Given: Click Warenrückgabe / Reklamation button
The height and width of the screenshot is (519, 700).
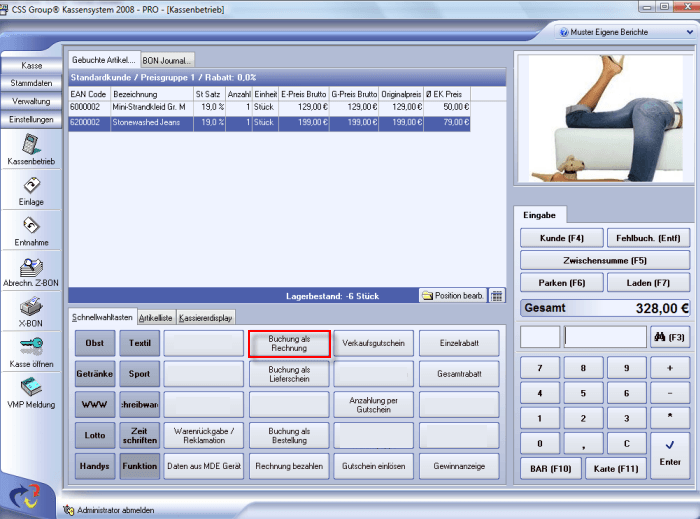Looking at the screenshot, I should point(204,436).
